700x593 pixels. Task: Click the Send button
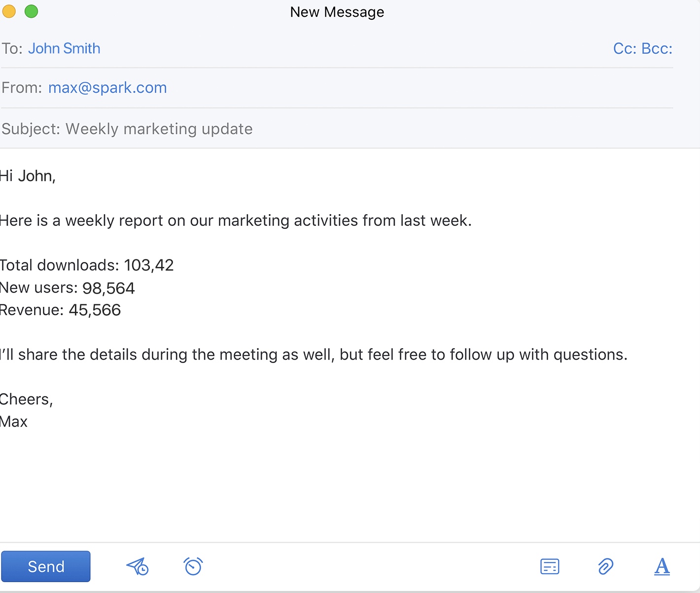click(x=46, y=566)
